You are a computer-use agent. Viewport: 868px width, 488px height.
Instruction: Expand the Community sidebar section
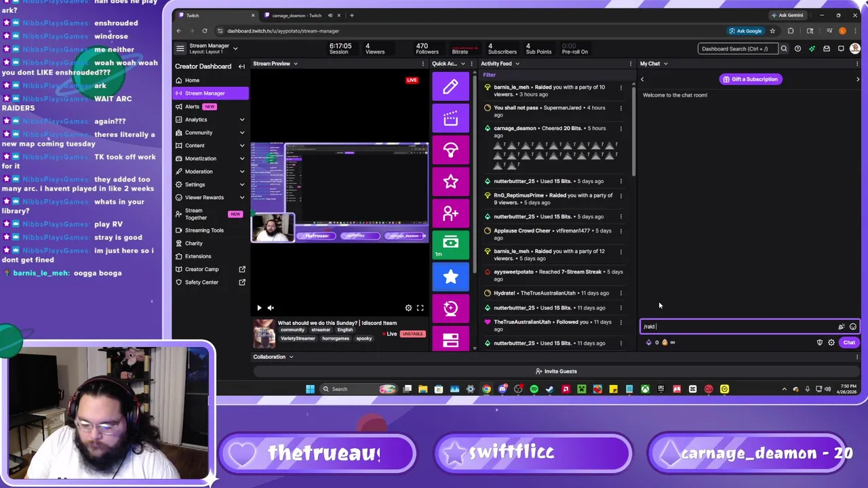click(x=241, y=133)
